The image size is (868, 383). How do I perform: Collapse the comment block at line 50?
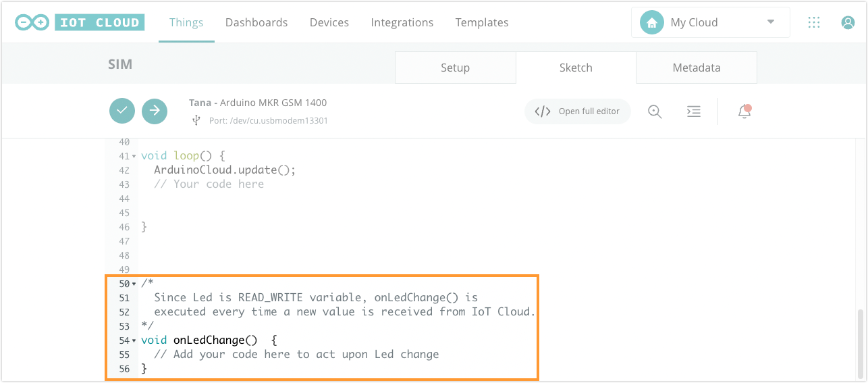point(134,284)
